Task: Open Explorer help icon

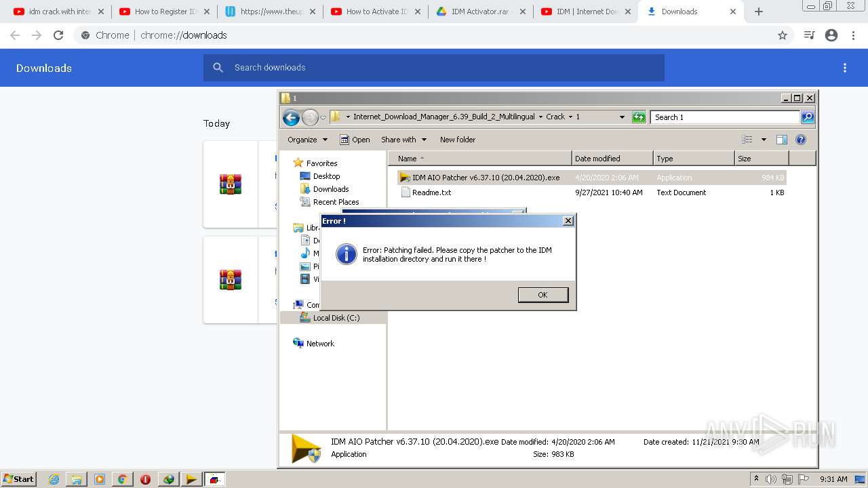Action: click(801, 140)
